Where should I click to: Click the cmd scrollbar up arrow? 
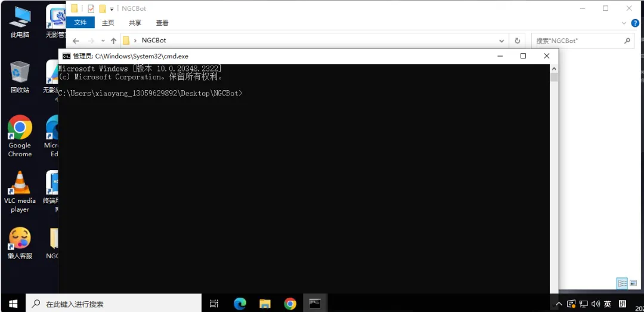pos(554,69)
